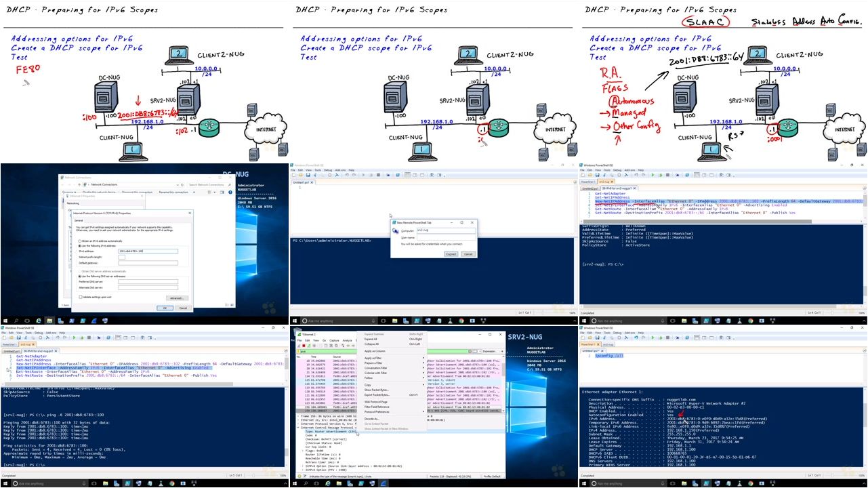
Task: Click Internet Explorer icon in DC-NUG taskbar
Action: click(x=39, y=321)
